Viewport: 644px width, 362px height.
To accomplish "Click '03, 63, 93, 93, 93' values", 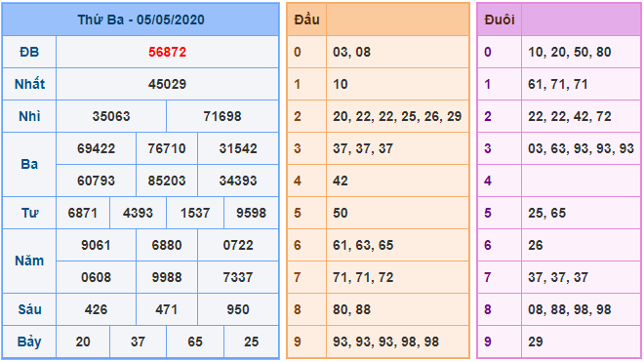I will (x=582, y=148).
